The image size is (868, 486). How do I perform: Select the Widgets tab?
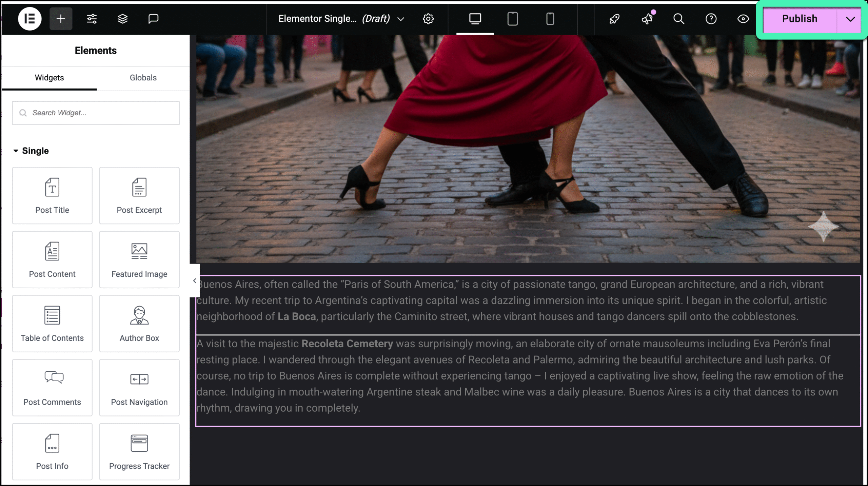pyautogui.click(x=49, y=78)
